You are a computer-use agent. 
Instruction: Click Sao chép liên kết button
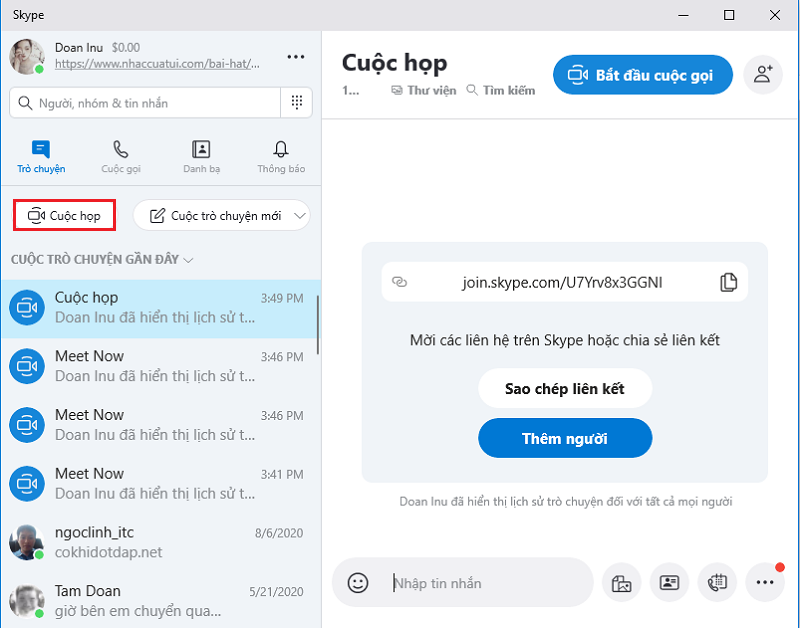(565, 388)
